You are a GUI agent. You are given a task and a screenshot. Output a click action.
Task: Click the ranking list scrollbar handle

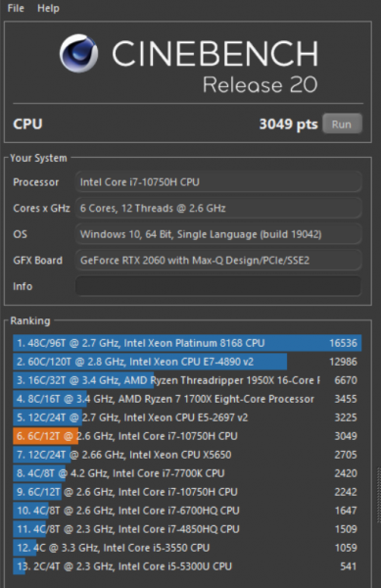point(379,495)
